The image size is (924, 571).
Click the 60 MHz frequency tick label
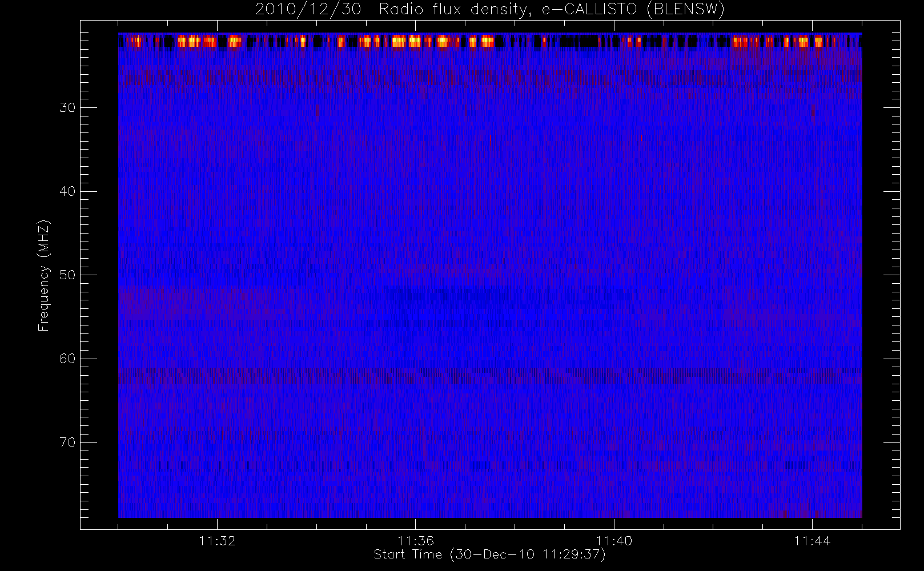67,359
